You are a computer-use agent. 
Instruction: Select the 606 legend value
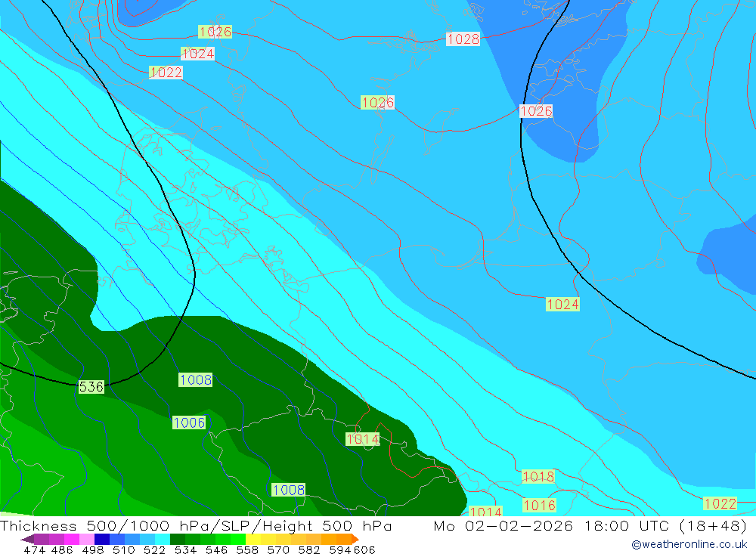pos(364,549)
